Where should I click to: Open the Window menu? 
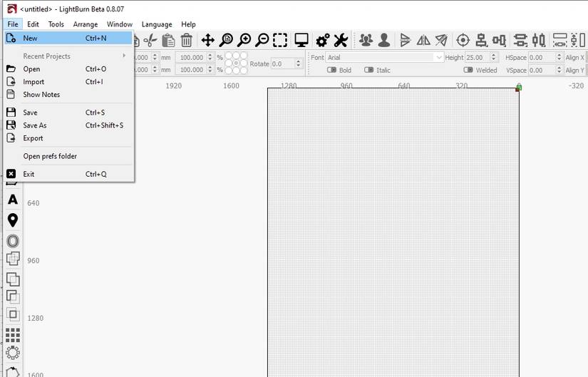pos(120,24)
